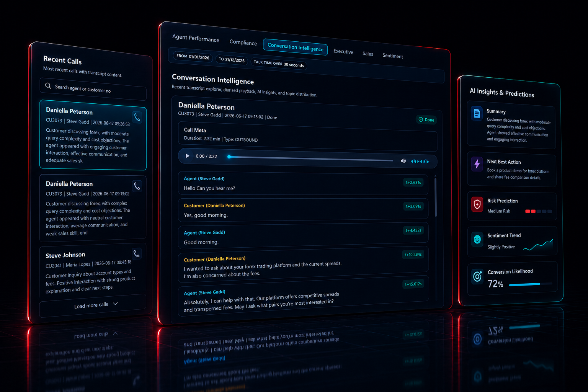The height and width of the screenshot is (392, 588).
Task: Click the Next Best Action lightning icon
Action: tap(477, 164)
